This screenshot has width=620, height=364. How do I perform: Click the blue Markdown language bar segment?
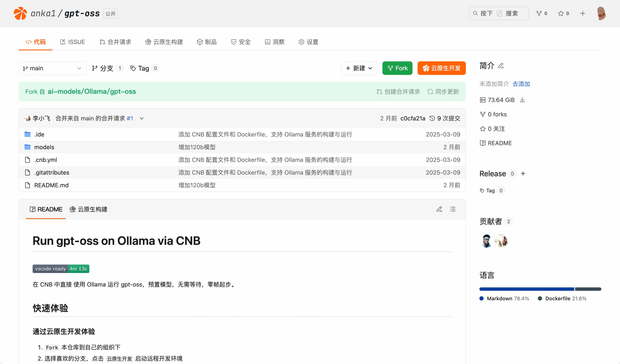click(x=527, y=289)
